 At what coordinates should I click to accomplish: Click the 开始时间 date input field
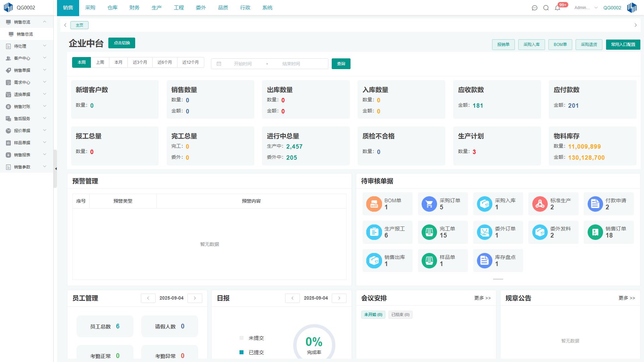tap(243, 64)
